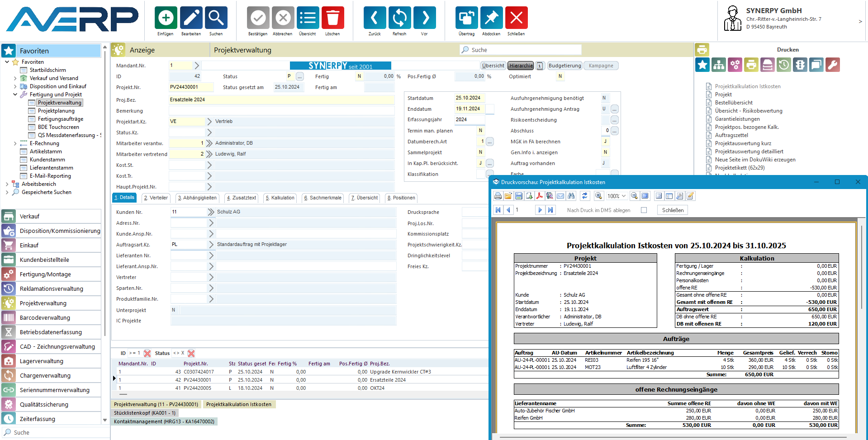Viewport: 868px width, 440px height.
Task: Click the Suche field above project form
Action: 520,50
